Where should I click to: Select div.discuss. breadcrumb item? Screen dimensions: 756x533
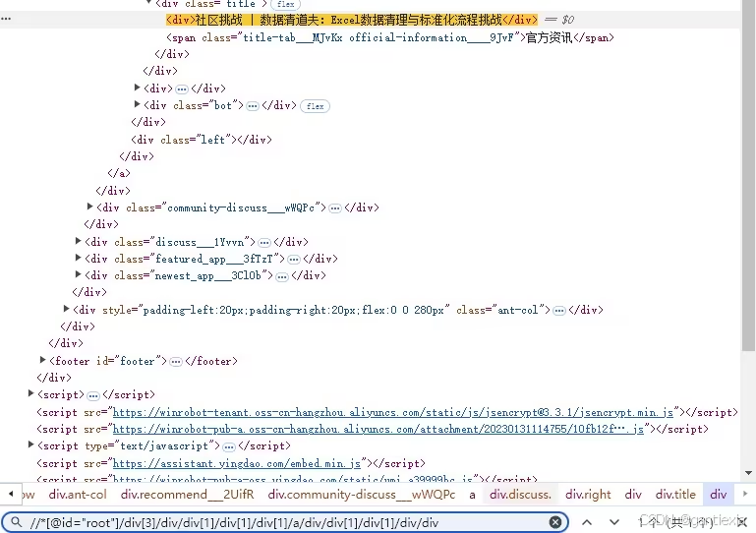[520, 495]
